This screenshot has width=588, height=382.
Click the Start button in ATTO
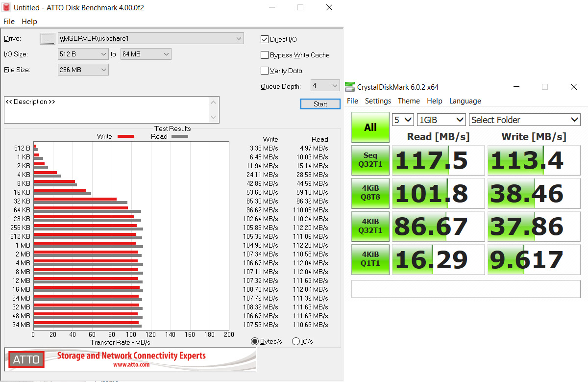(320, 104)
